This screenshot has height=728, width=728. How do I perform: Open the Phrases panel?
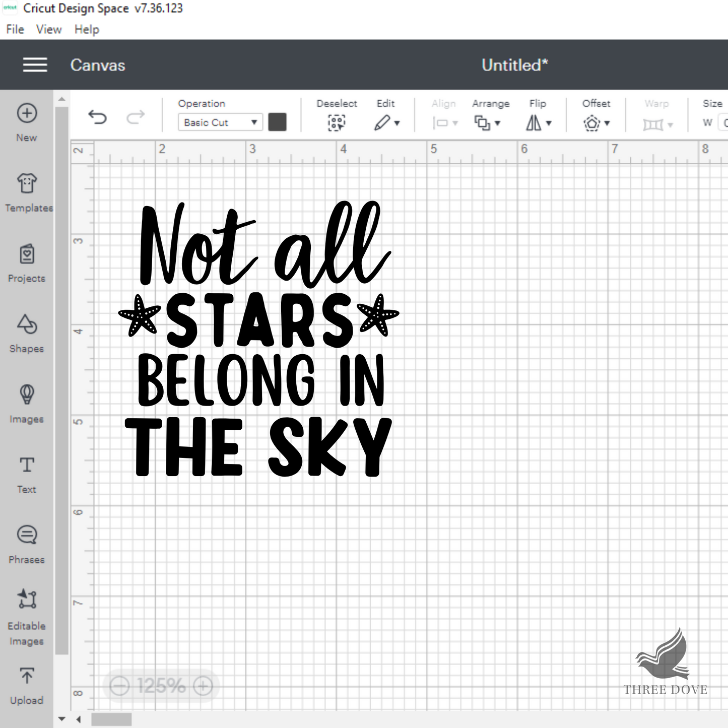click(27, 545)
